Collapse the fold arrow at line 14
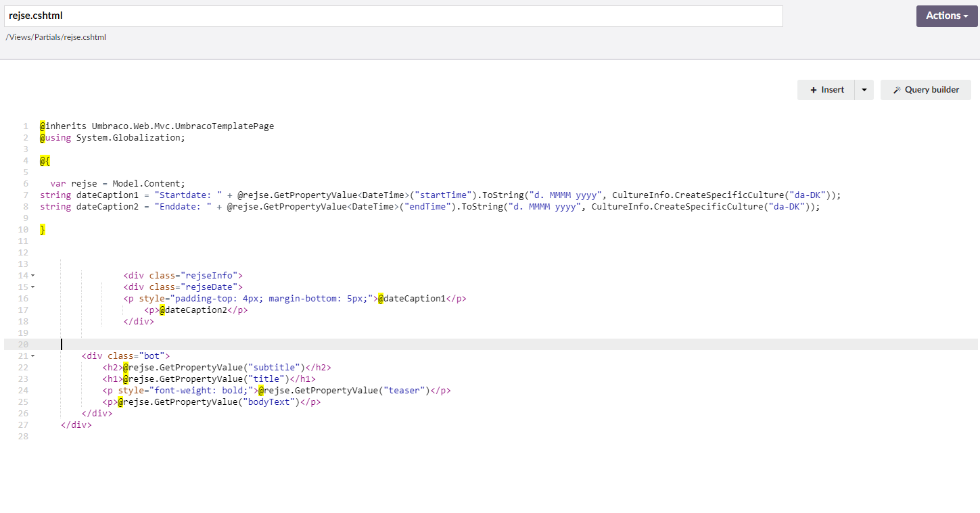980x513 pixels. pos(32,276)
